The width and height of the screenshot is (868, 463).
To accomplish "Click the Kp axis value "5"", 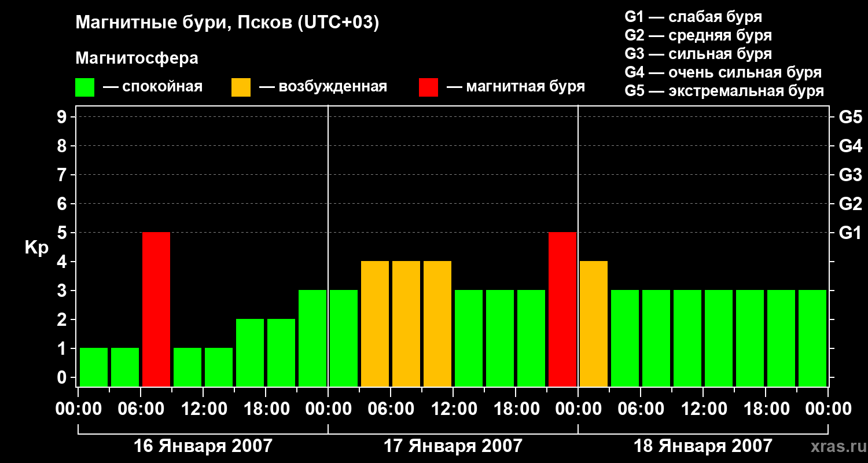I will [63, 233].
